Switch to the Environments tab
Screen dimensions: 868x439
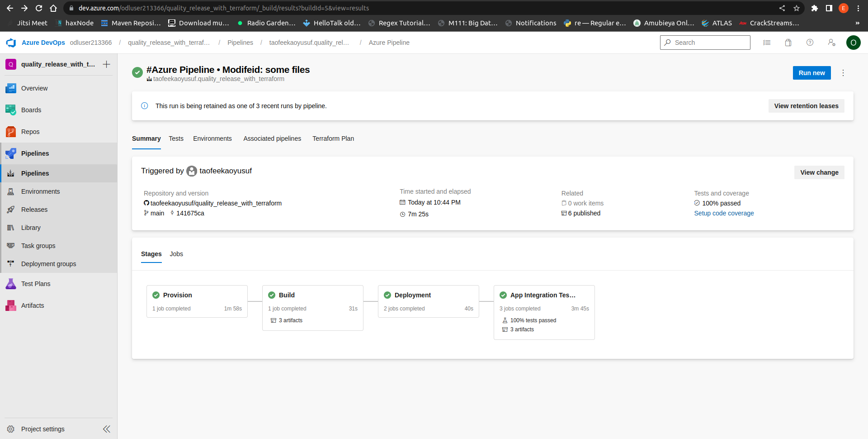(212, 138)
